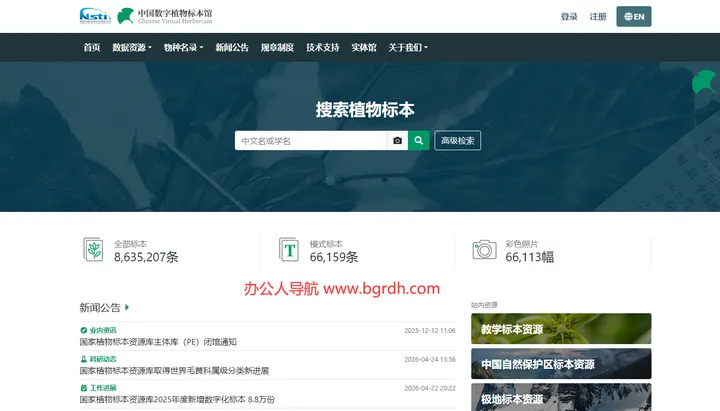This screenshot has height=411, width=720.
Task: Open the 教学标本资源 banner thumbnail
Action: [x=561, y=329]
